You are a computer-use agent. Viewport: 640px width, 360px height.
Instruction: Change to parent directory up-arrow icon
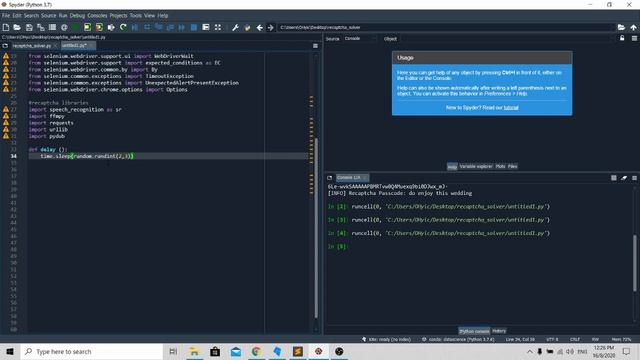633,27
